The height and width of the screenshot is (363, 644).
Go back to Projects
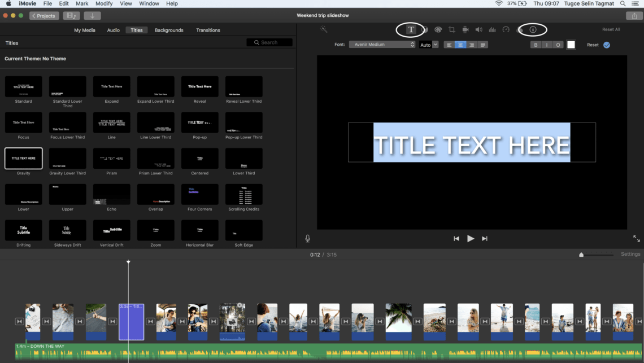(x=45, y=16)
